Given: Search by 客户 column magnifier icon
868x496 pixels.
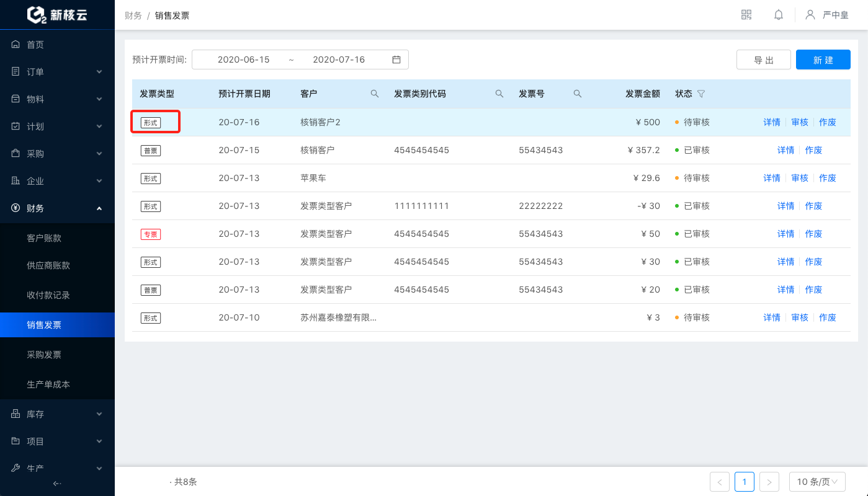Looking at the screenshot, I should pyautogui.click(x=375, y=94).
